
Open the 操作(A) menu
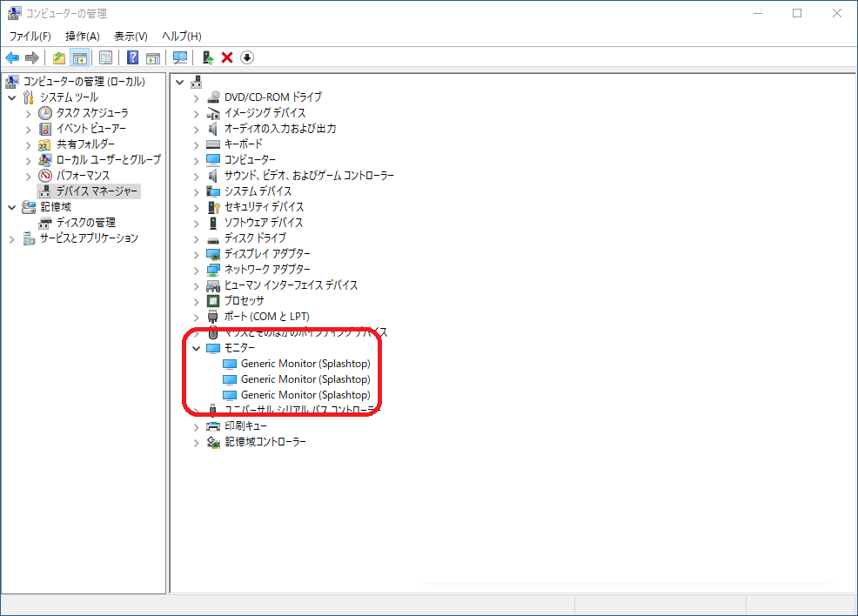(83, 36)
